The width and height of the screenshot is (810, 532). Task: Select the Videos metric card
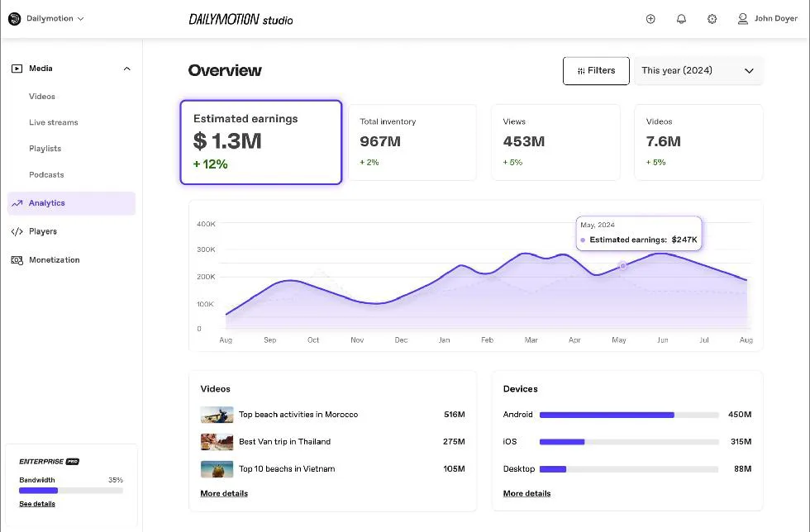pyautogui.click(x=699, y=143)
